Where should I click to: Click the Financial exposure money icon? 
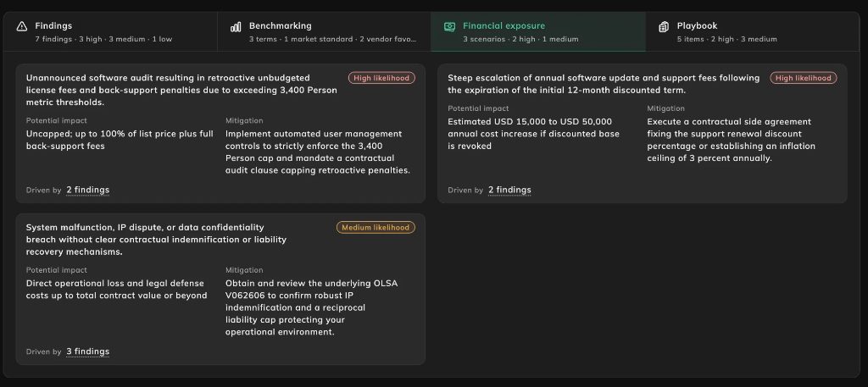click(449, 26)
